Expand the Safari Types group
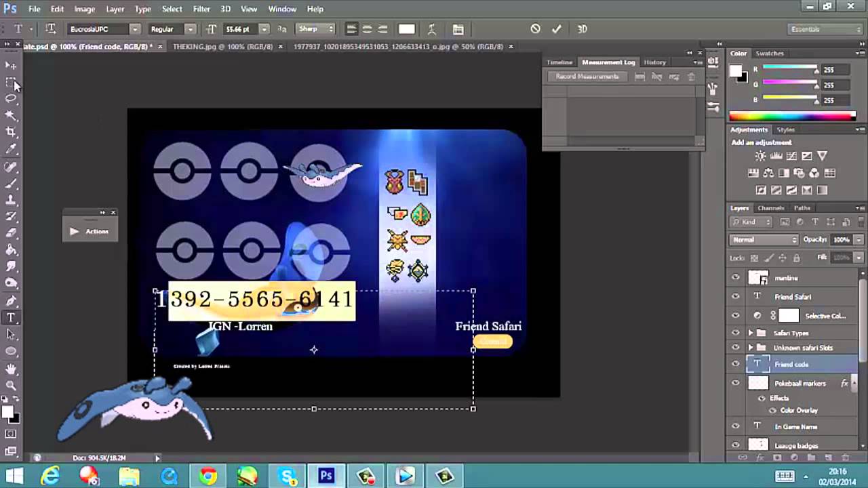Viewport: 868px width, 488px height. click(x=751, y=333)
